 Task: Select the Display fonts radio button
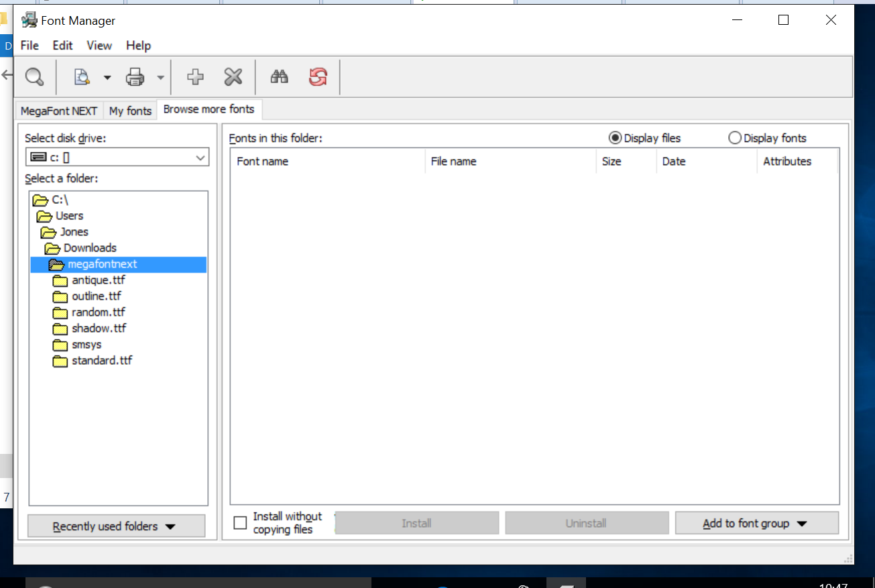tap(735, 138)
